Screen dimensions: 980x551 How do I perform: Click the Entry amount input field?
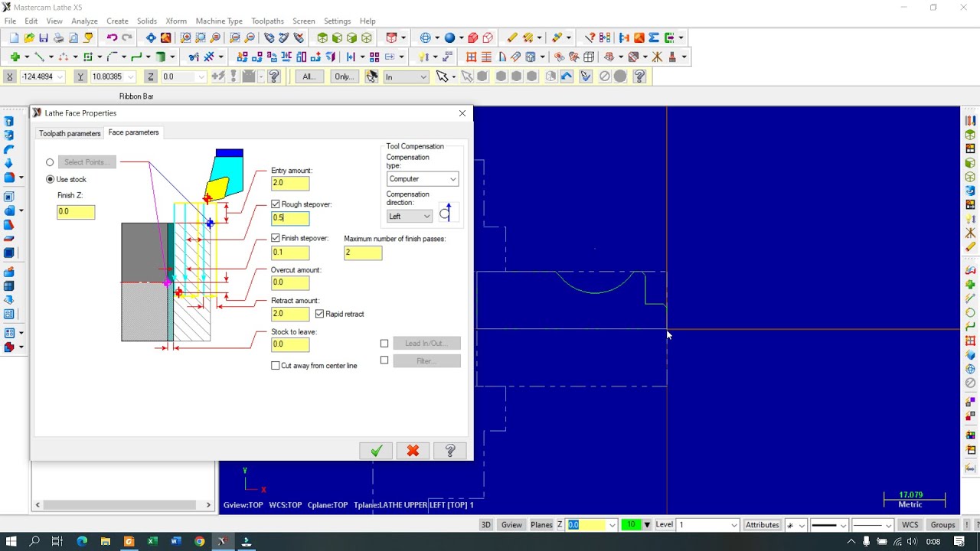290,183
